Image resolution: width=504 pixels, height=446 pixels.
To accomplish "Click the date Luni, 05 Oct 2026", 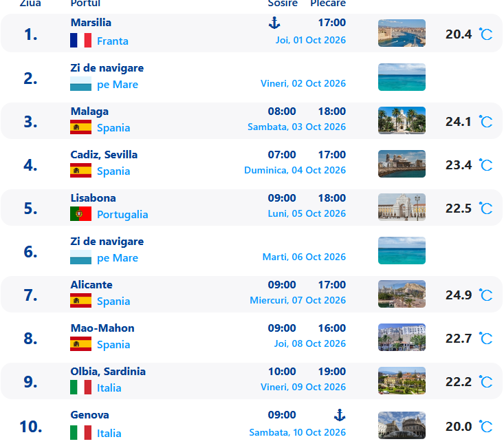I will [x=307, y=213].
